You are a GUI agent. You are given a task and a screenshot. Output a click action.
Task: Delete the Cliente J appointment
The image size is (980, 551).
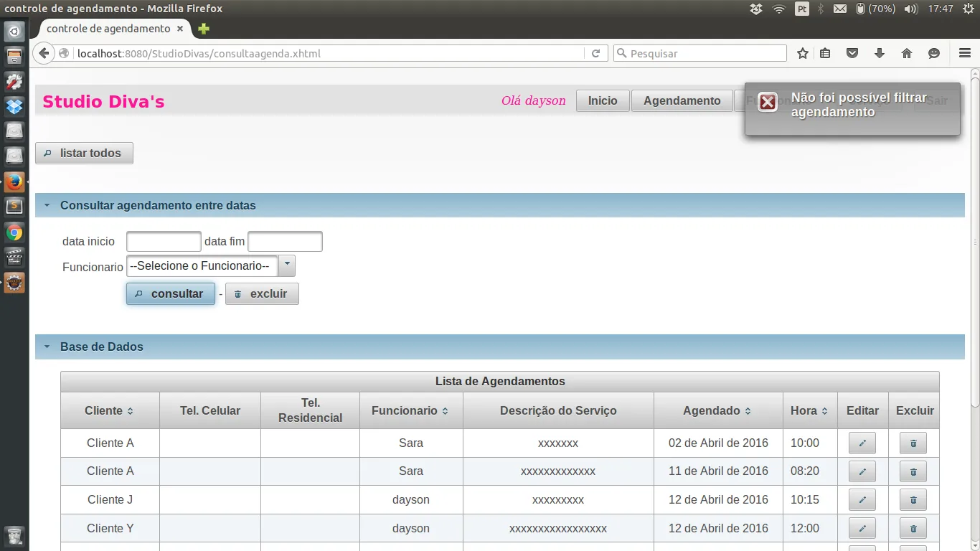tap(913, 500)
